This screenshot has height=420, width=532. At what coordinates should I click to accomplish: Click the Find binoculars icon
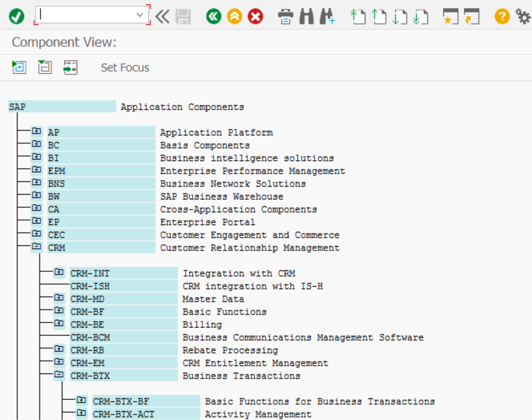click(307, 16)
